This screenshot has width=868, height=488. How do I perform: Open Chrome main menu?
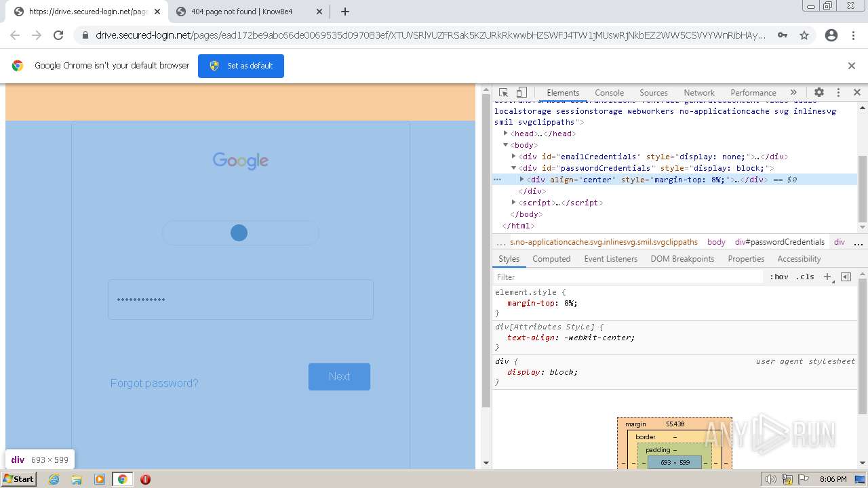click(x=853, y=35)
